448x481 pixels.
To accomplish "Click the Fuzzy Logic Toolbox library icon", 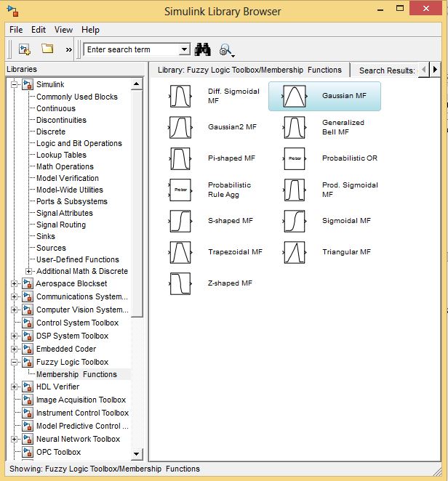I will point(28,362).
